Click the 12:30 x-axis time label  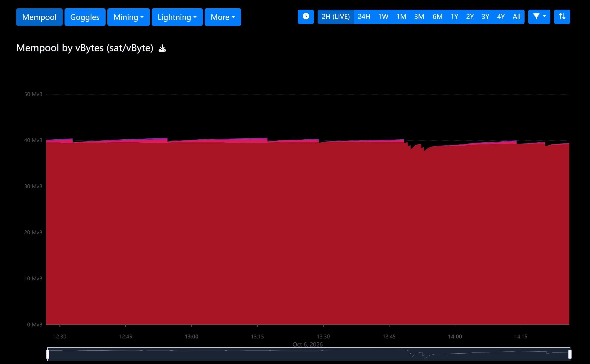coord(60,337)
